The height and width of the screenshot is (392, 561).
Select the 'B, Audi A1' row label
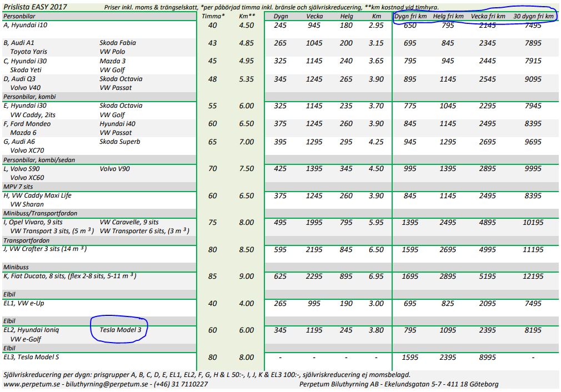pyautogui.click(x=18, y=43)
